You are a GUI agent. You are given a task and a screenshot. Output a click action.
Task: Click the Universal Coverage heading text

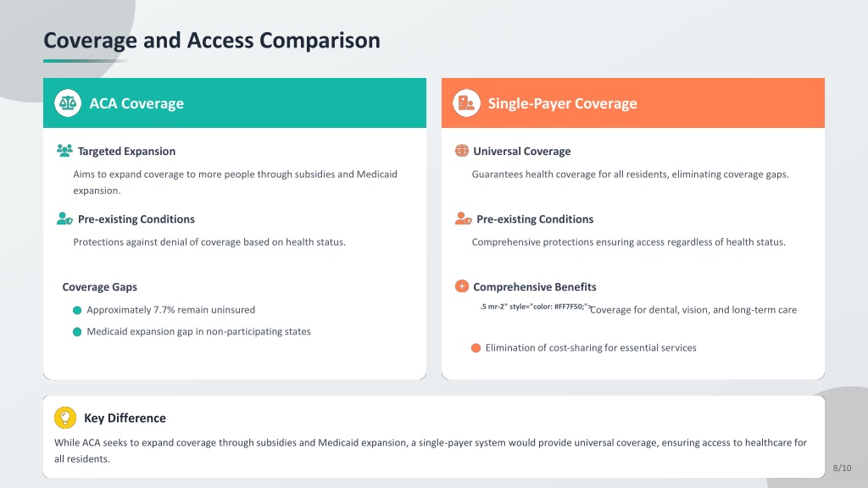521,152
